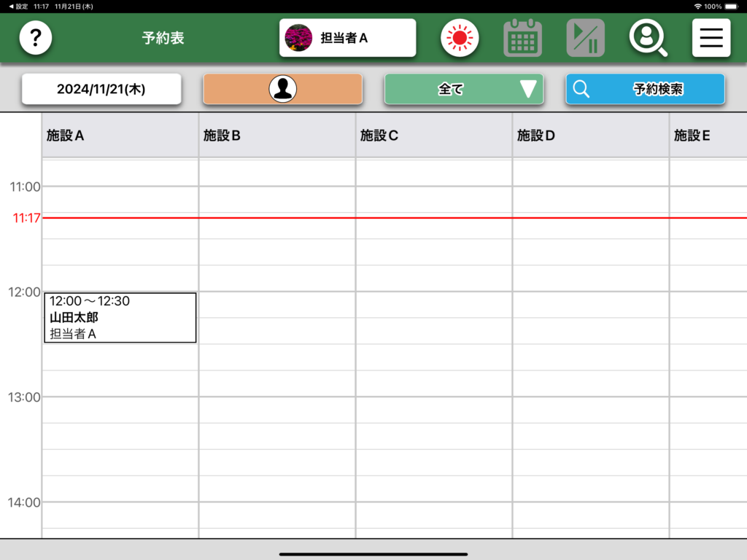Open the 山田太郎 12:00 reservation
Image resolution: width=747 pixels, height=560 pixels.
(120, 317)
